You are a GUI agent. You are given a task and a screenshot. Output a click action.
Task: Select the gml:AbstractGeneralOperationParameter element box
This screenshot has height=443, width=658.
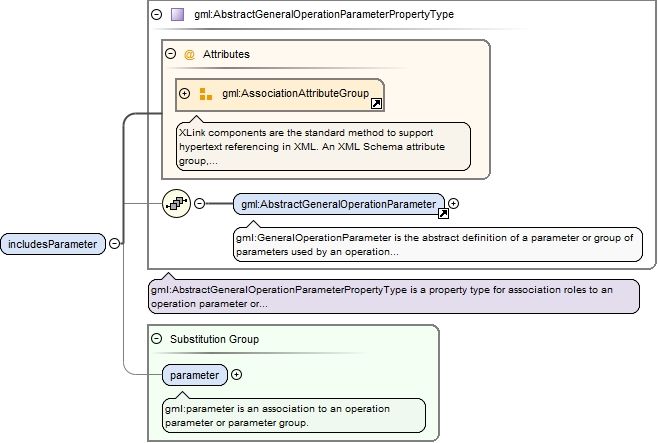click(x=339, y=204)
